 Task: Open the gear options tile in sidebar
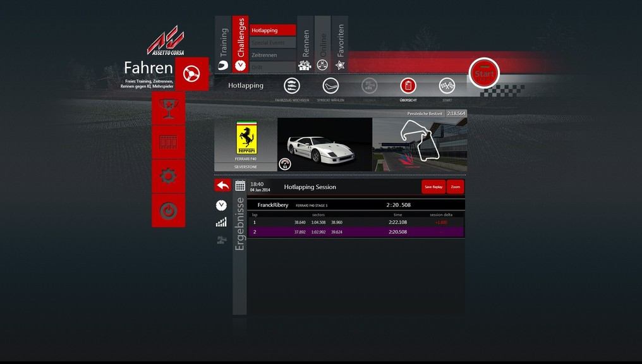coord(168,176)
